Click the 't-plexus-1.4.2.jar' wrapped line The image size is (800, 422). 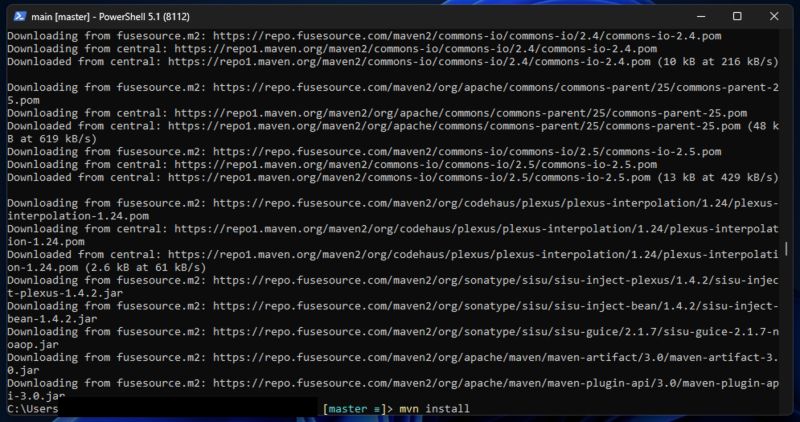point(65,293)
